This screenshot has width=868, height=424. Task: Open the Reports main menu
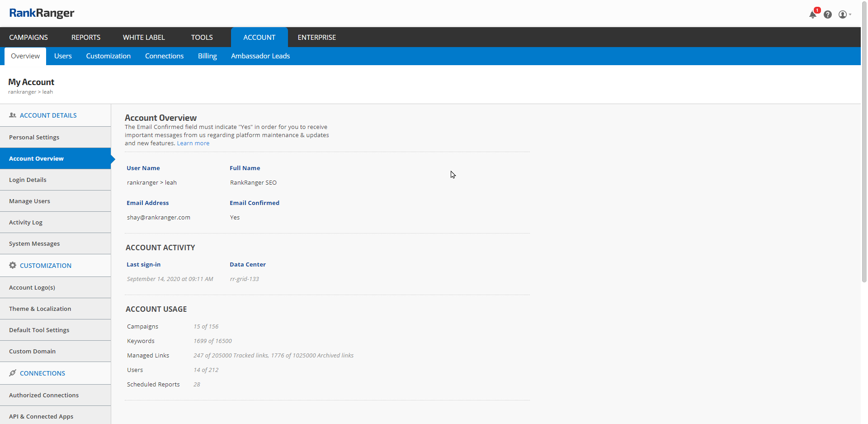click(x=86, y=38)
